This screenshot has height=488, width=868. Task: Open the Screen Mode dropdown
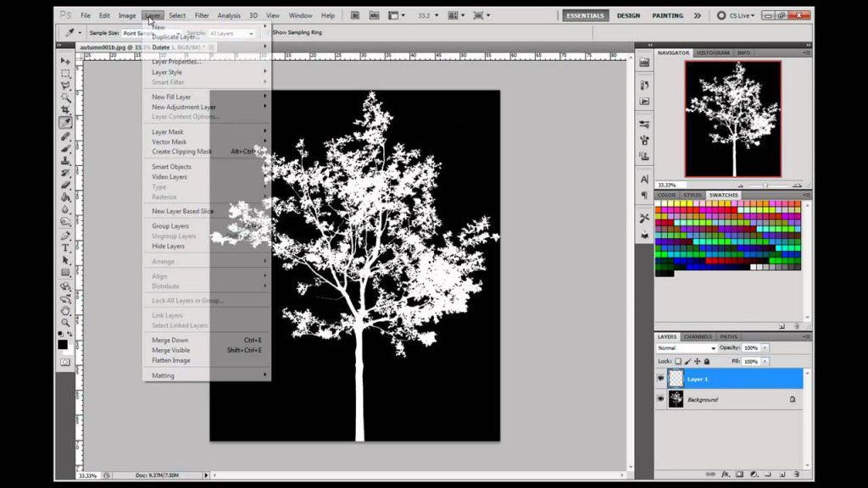481,15
